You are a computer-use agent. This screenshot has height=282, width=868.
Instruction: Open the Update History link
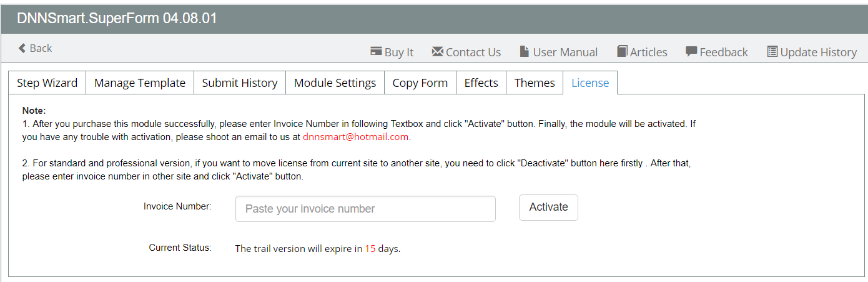pos(812,52)
